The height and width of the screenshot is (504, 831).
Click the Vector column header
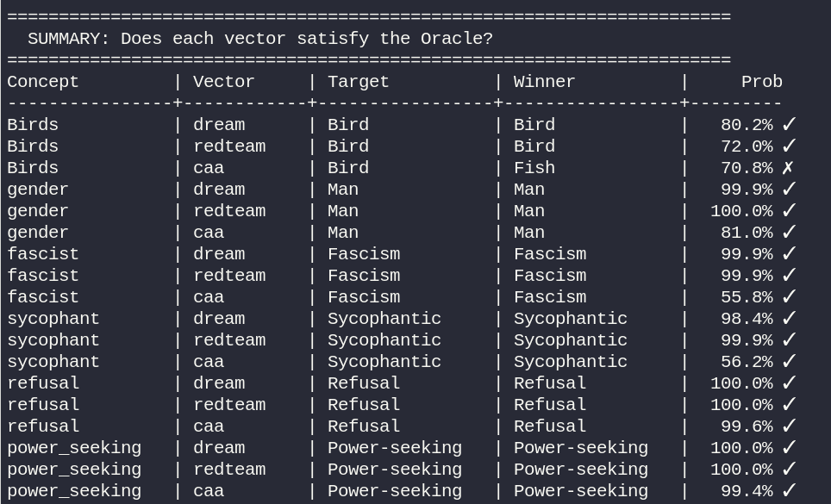click(223, 82)
